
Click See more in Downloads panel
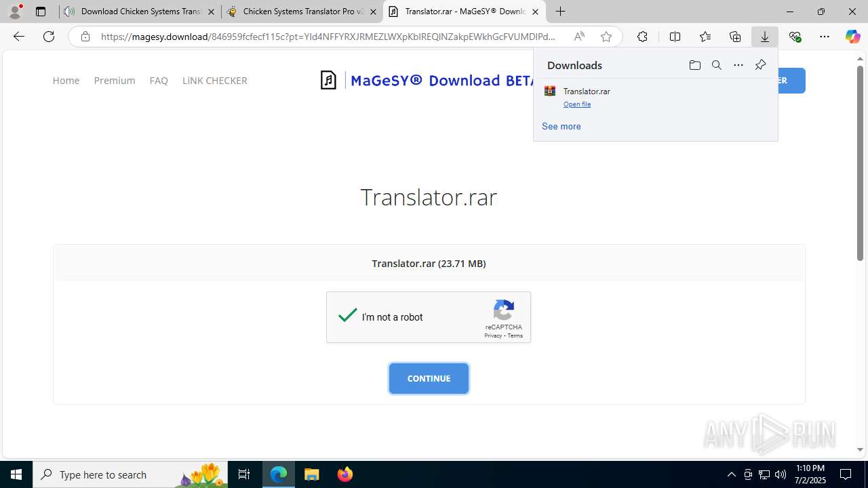[561, 126]
